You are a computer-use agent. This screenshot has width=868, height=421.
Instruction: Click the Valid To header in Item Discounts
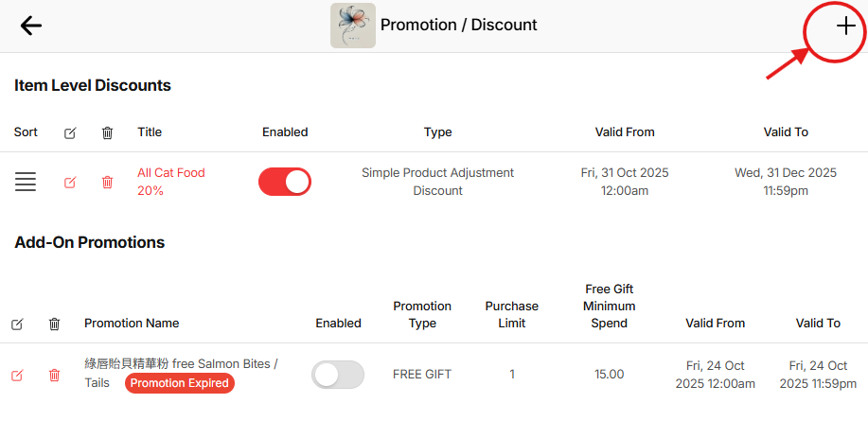point(786,132)
